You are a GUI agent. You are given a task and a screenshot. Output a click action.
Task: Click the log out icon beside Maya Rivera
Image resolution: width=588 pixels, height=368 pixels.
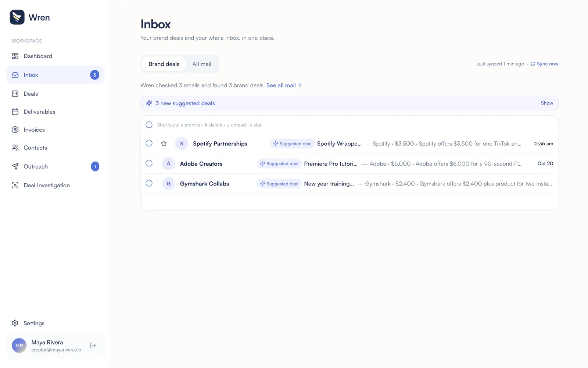(93, 346)
